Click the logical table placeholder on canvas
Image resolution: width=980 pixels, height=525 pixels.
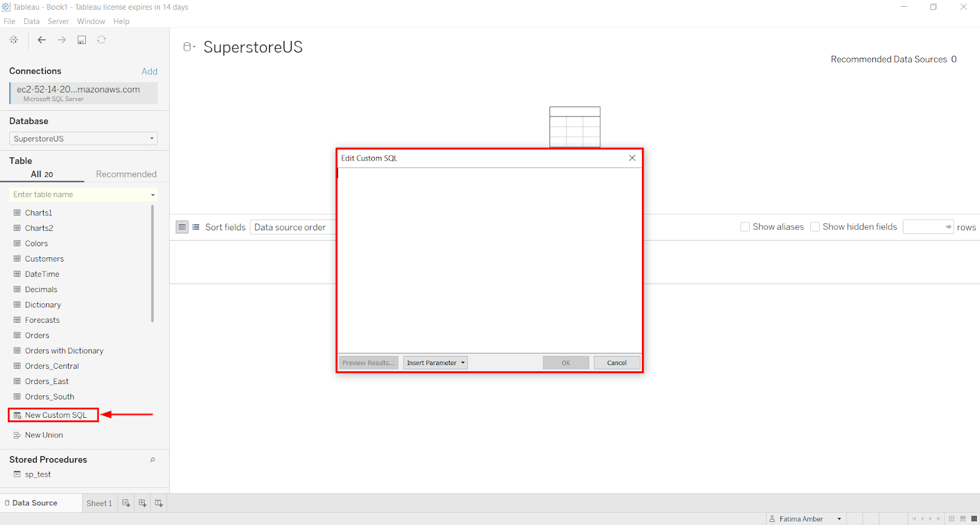coord(575,127)
